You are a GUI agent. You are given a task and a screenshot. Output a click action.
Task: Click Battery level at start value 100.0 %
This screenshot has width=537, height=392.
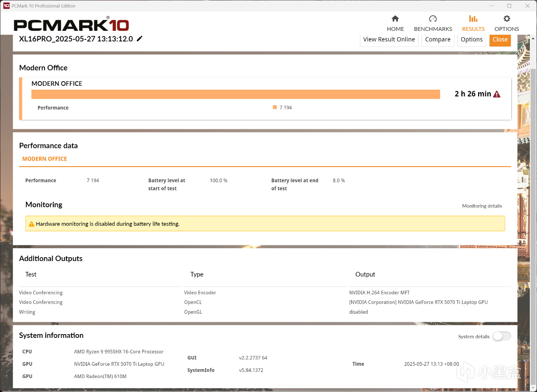click(x=218, y=181)
